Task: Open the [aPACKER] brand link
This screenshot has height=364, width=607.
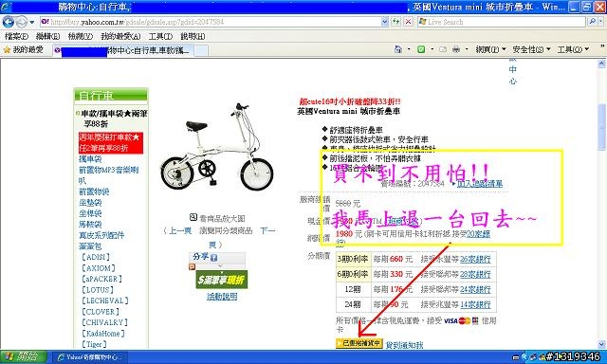Action: point(101,279)
